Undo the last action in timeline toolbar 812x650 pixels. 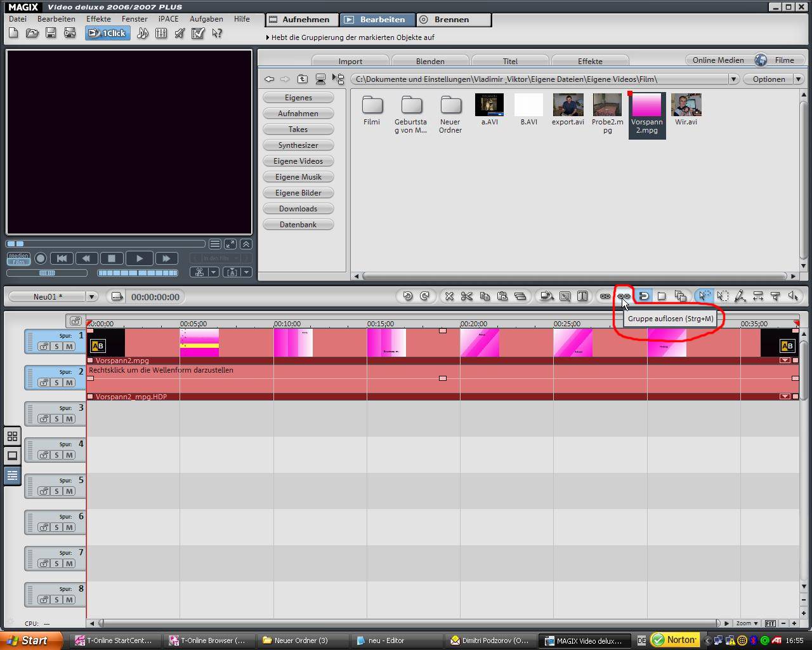[x=408, y=296]
